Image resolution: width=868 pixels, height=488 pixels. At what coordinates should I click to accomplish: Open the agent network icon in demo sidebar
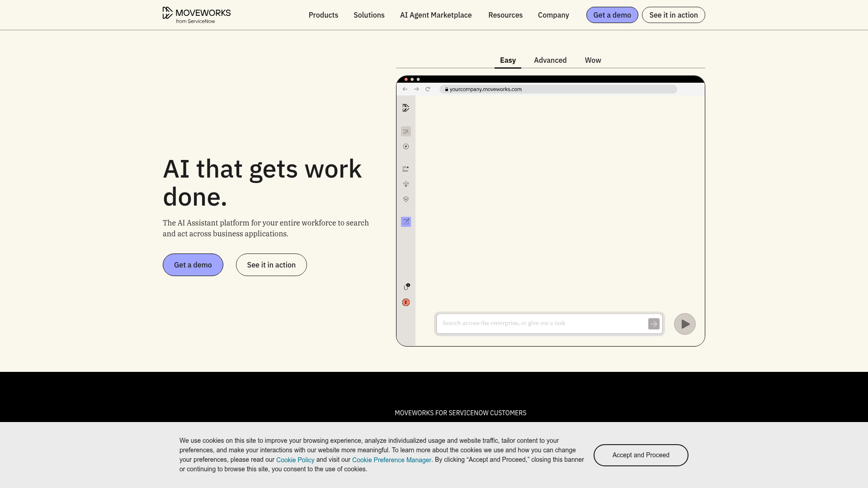406,184
